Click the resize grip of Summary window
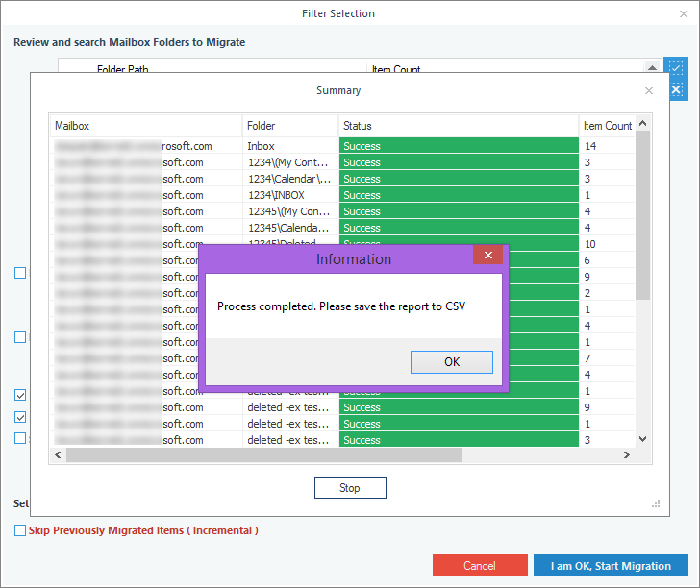Screen dimensions: 700x588 pos(656,503)
